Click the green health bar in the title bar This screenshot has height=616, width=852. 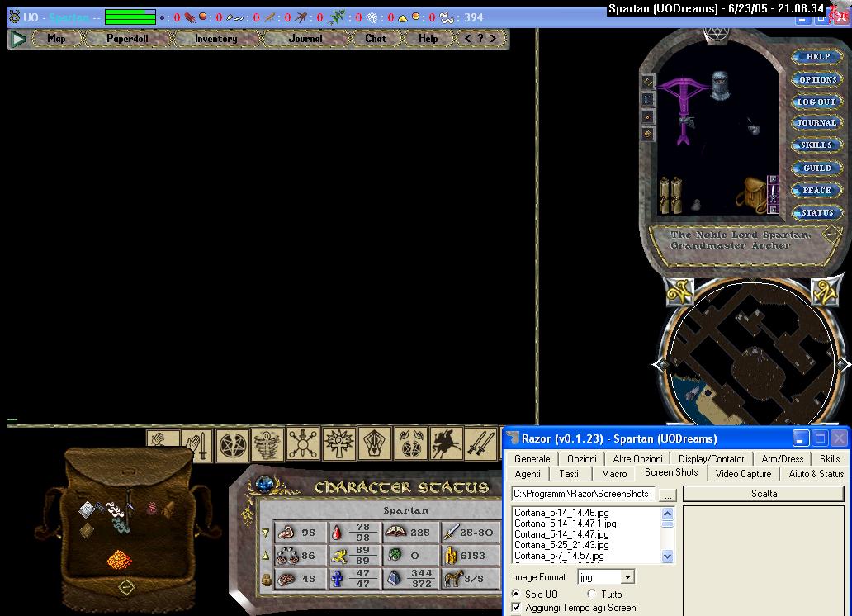[130, 17]
